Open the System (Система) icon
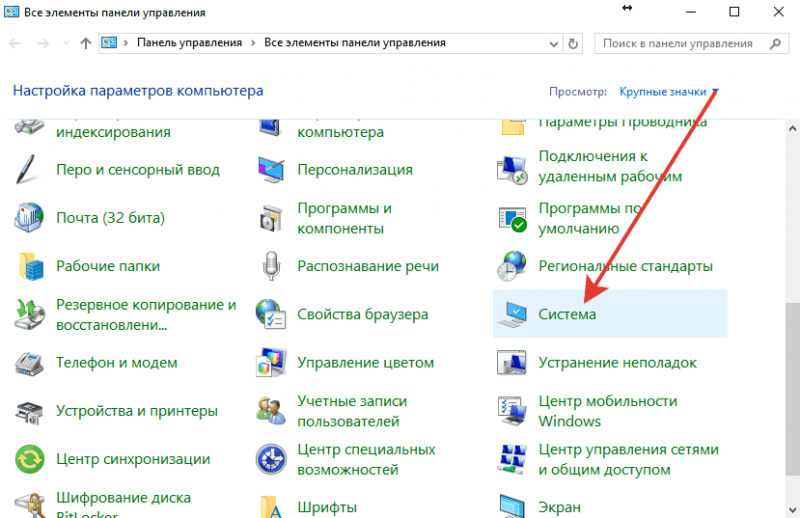The height and width of the screenshot is (518, 800). point(512,314)
